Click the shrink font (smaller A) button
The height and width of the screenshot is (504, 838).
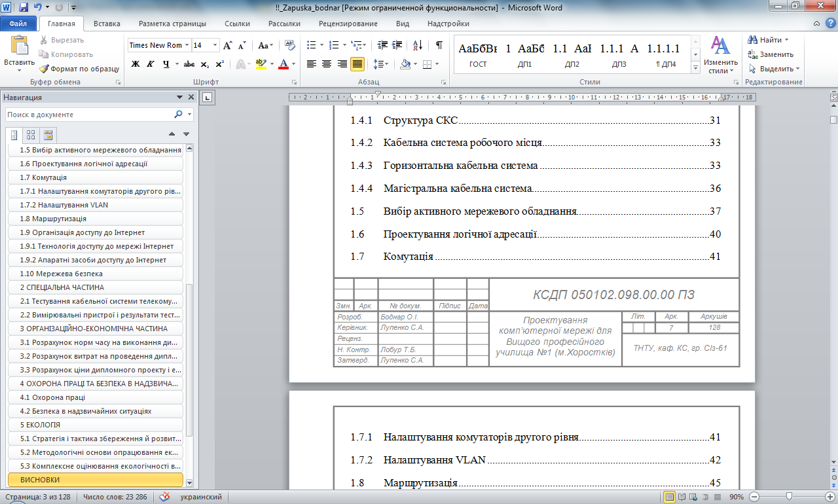point(242,45)
